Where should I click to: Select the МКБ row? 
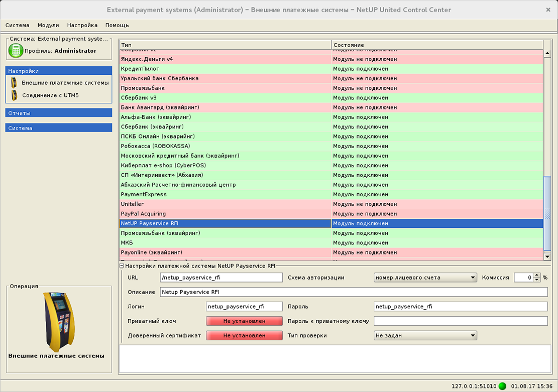tap(331, 243)
